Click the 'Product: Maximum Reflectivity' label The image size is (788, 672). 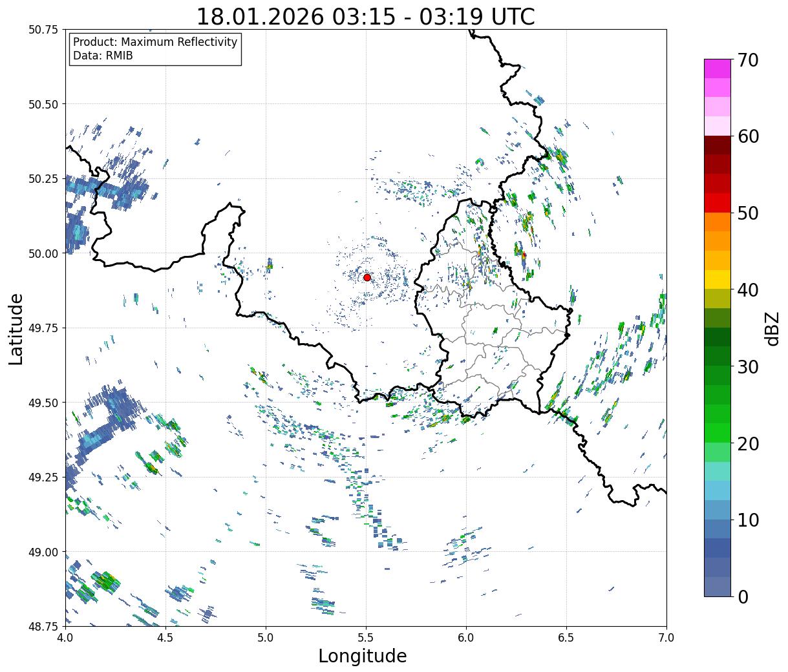tap(155, 42)
